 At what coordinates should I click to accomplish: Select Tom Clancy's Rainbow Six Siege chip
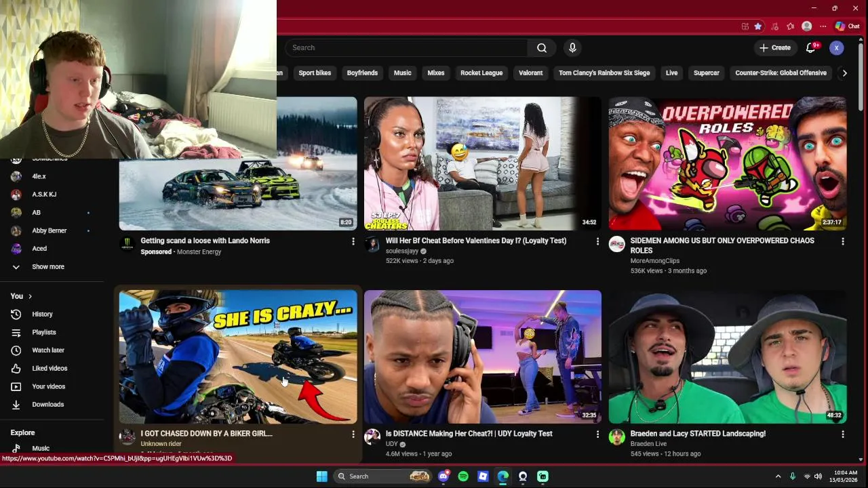(x=604, y=73)
